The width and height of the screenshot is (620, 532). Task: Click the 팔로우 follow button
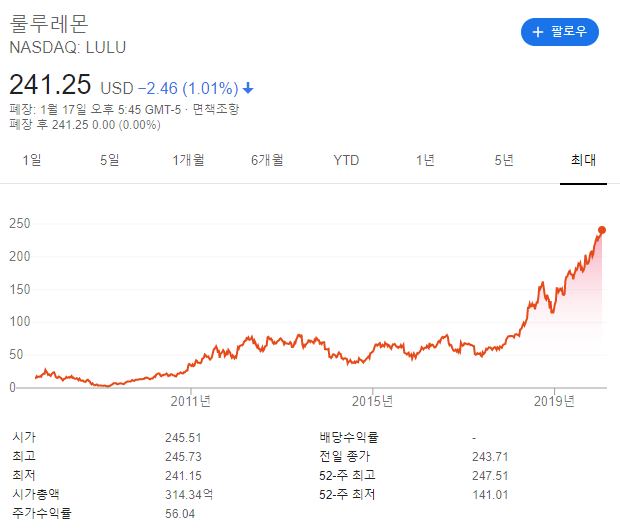click(x=560, y=32)
